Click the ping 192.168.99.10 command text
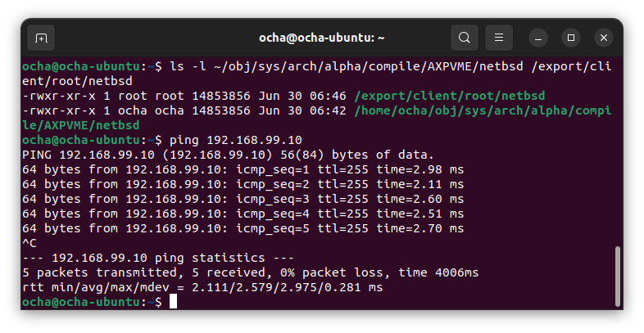This screenshot has height=333, width=644. pyautogui.click(x=236, y=140)
